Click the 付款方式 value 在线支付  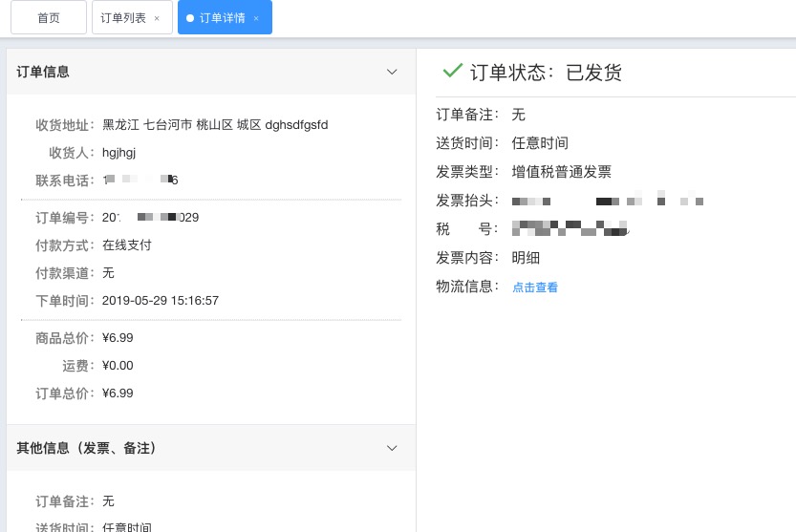pyautogui.click(x=127, y=245)
